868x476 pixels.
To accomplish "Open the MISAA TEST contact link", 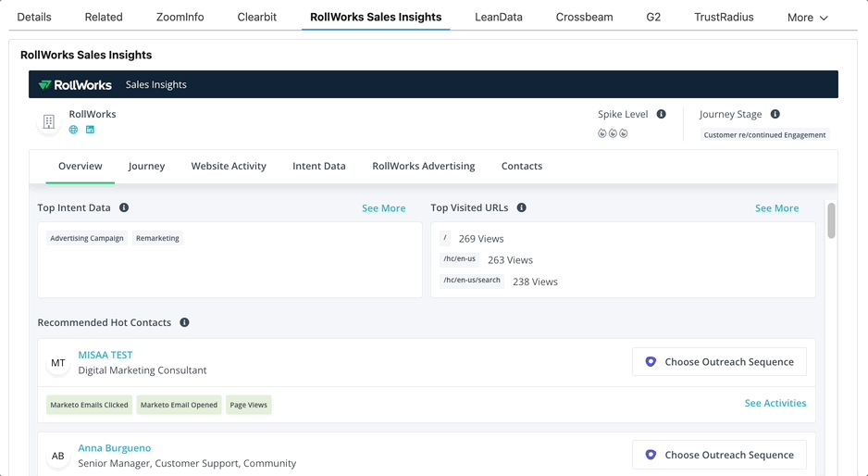I will point(105,355).
